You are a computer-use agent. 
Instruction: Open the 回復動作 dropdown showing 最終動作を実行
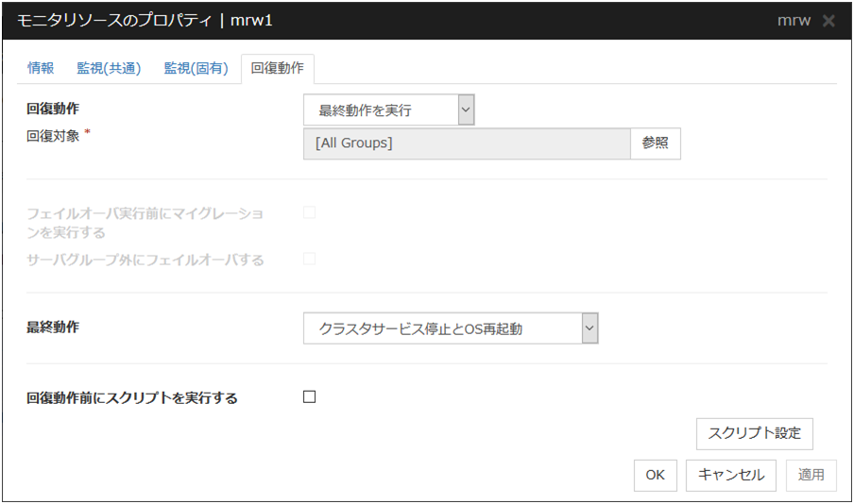388,110
